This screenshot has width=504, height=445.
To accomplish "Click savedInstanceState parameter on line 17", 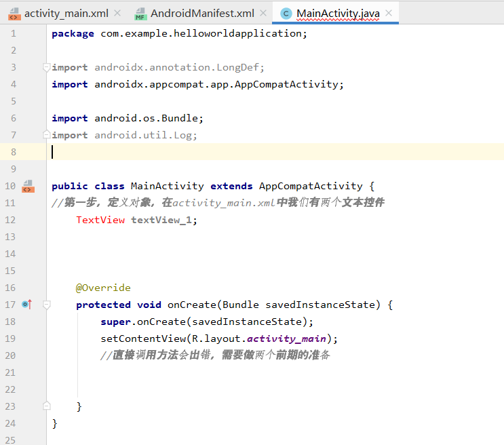I will pyautogui.click(x=320, y=305).
